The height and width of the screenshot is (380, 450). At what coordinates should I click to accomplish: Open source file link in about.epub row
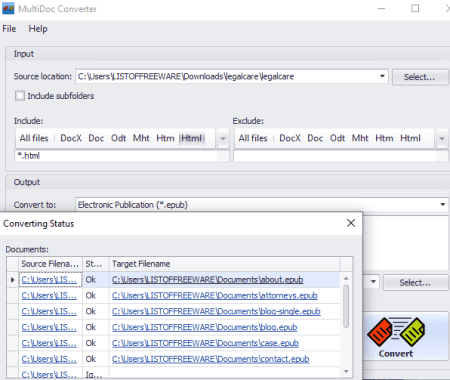49,280
